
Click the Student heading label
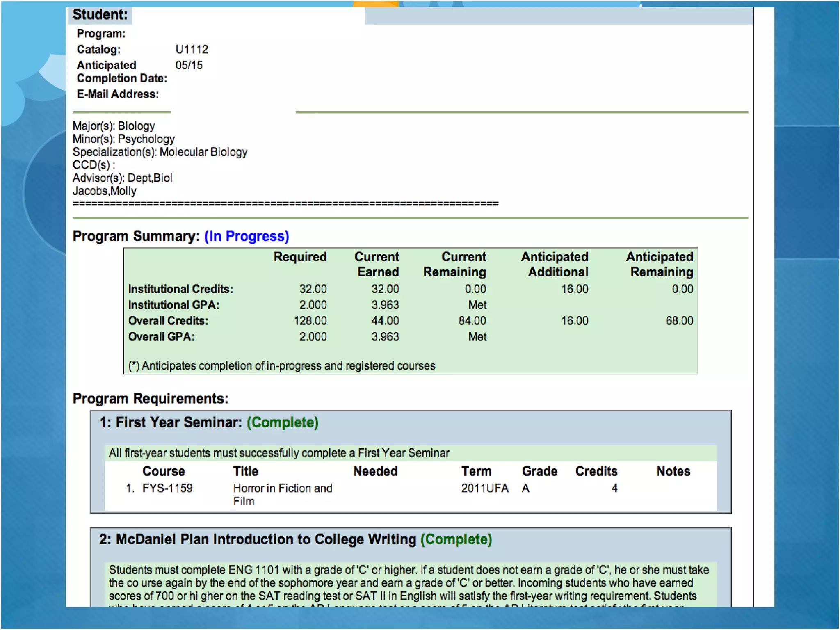click(100, 15)
